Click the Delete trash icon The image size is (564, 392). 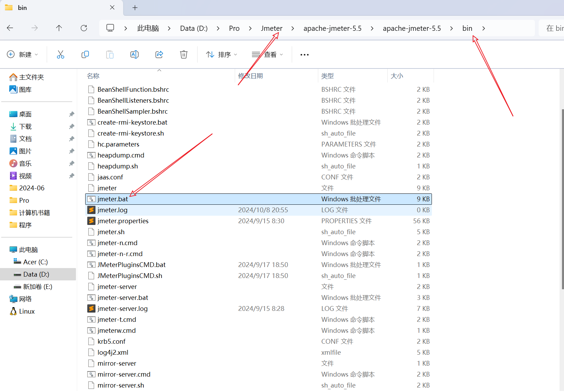184,54
